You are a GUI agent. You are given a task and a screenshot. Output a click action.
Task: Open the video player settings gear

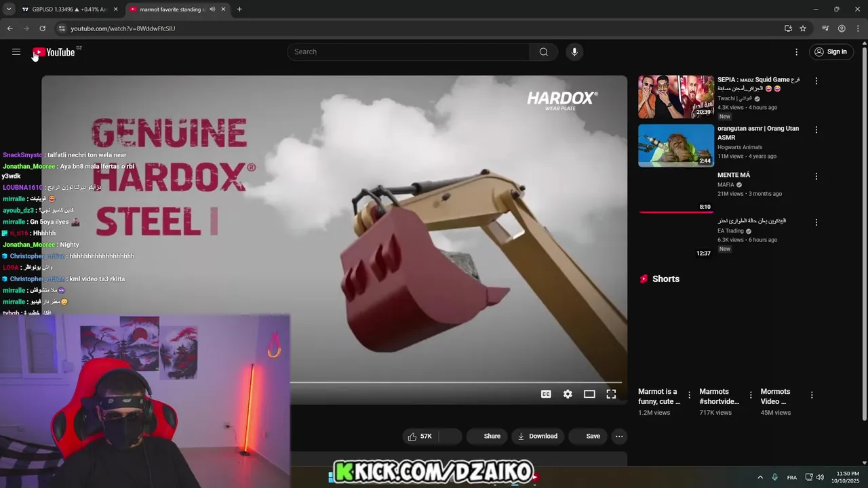click(568, 394)
